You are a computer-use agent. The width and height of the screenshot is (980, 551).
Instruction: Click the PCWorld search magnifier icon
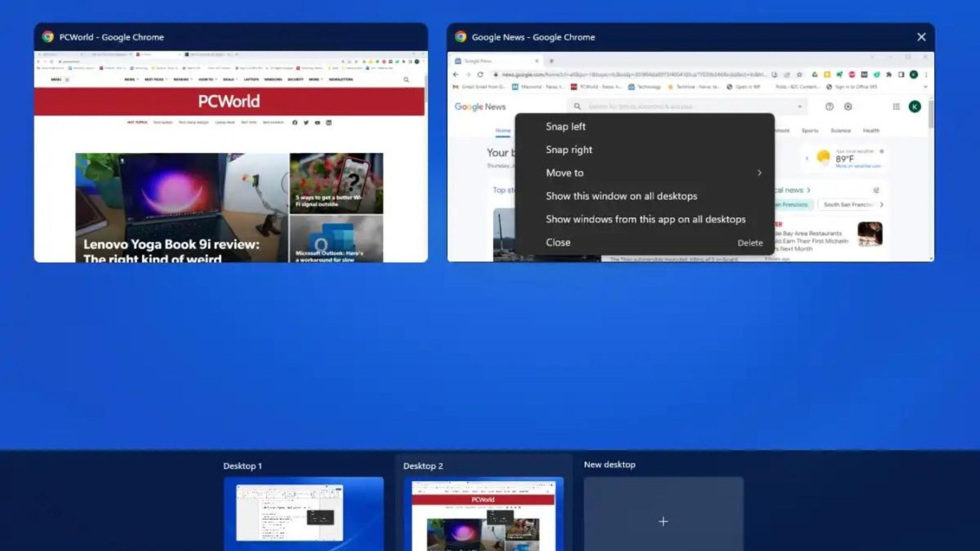pos(406,80)
